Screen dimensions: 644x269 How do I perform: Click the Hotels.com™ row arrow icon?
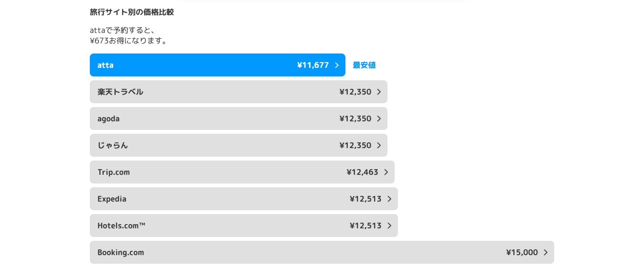coord(389,226)
